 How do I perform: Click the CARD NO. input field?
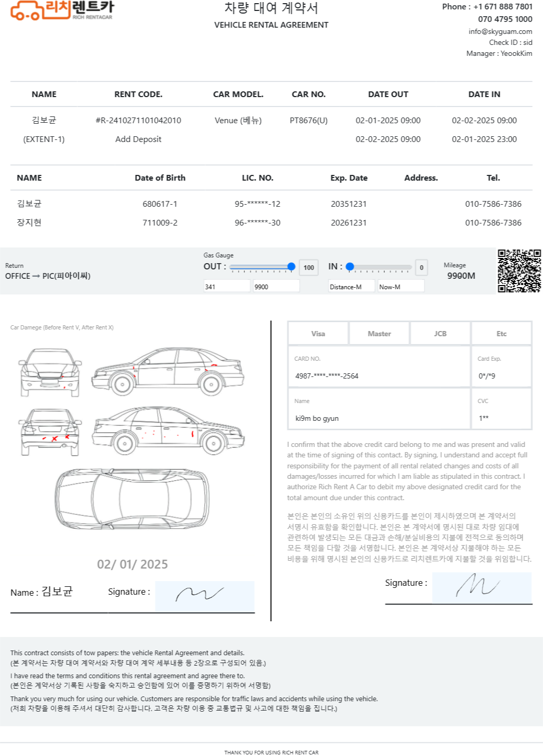[x=379, y=375]
